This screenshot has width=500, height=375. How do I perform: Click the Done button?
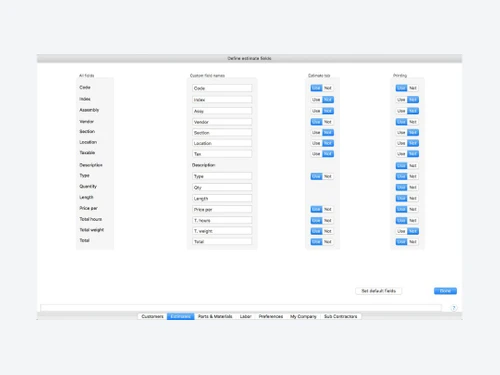[445, 291]
